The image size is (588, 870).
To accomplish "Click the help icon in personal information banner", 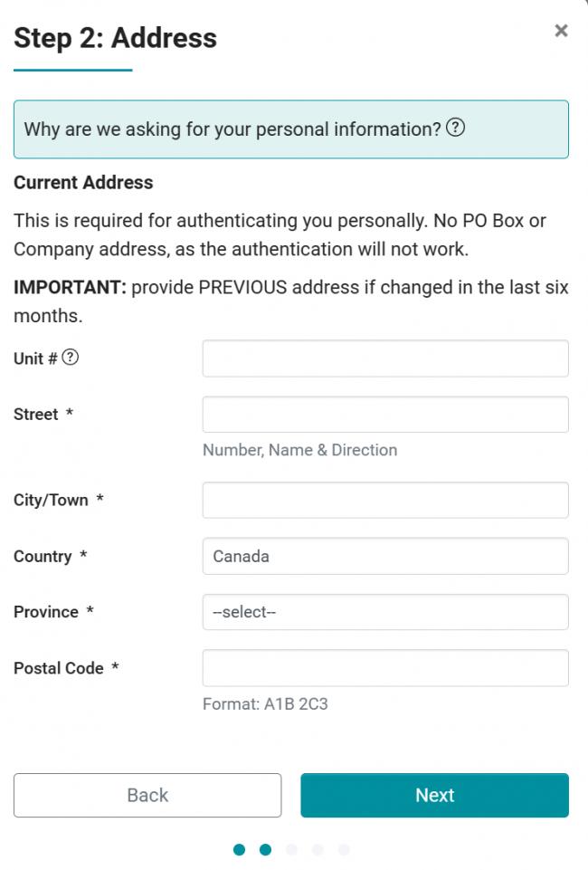I will click(x=456, y=128).
